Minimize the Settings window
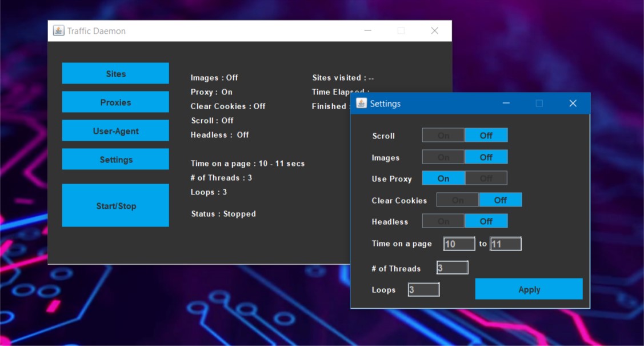The height and width of the screenshot is (346, 644). [506, 104]
